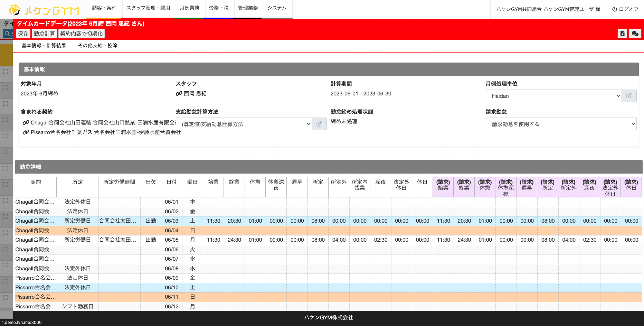
Task: Click date cell 06/04
Action: (x=171, y=231)
